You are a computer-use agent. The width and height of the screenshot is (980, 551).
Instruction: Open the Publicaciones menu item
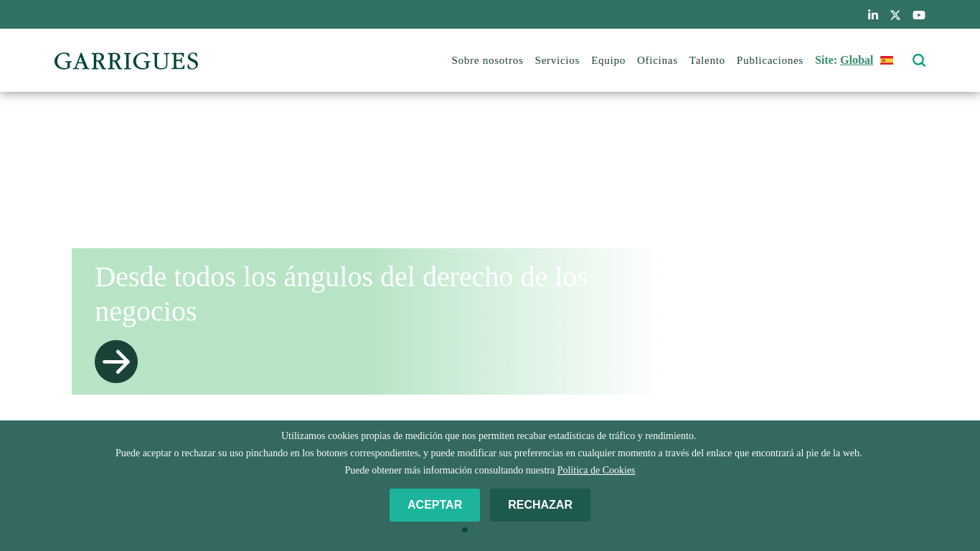(x=770, y=60)
